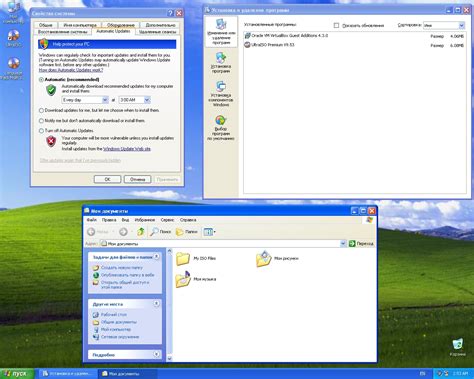The width and height of the screenshot is (474, 379).
Task: Open Search in My Documents toolbar
Action: tap(161, 232)
